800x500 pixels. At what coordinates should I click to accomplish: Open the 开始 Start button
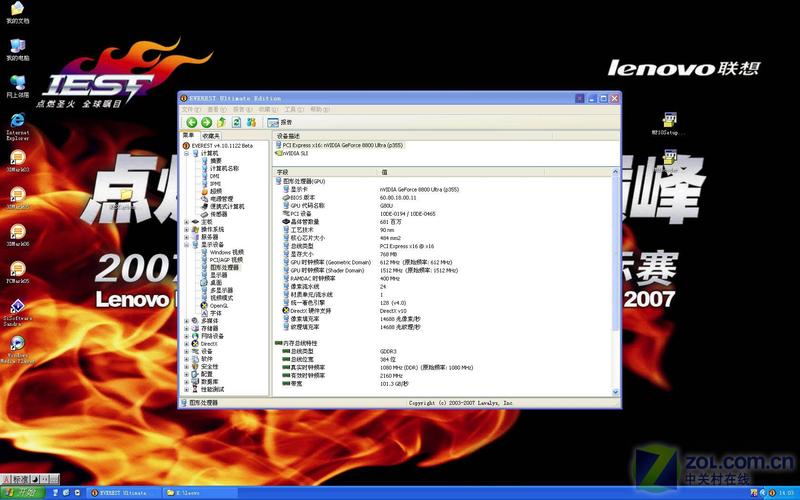coord(22,492)
